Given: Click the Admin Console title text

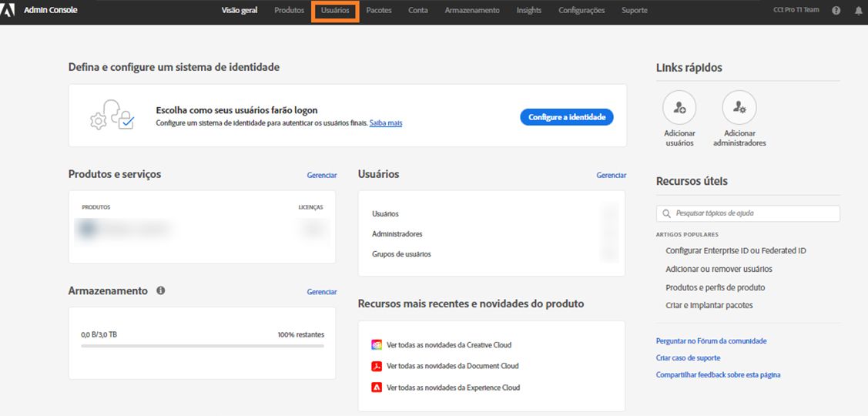Looking at the screenshot, I should point(50,10).
